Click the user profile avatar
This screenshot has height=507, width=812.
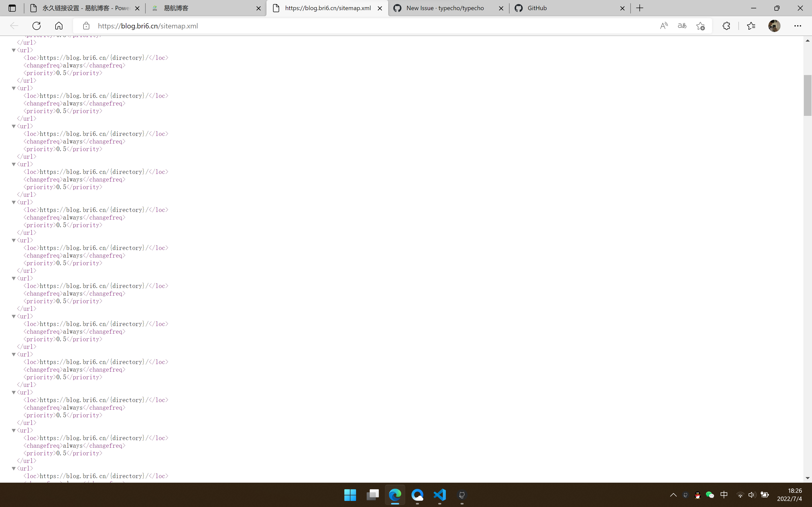pos(774,26)
